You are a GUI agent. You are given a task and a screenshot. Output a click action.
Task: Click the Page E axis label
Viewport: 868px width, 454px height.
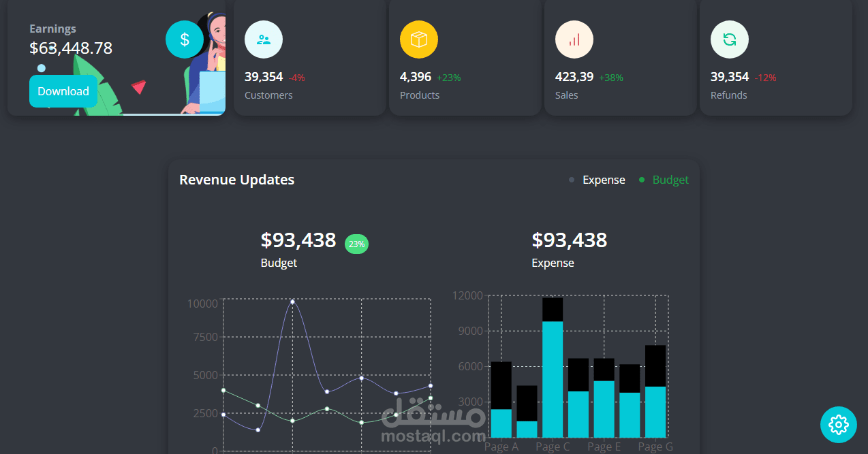pos(604,447)
